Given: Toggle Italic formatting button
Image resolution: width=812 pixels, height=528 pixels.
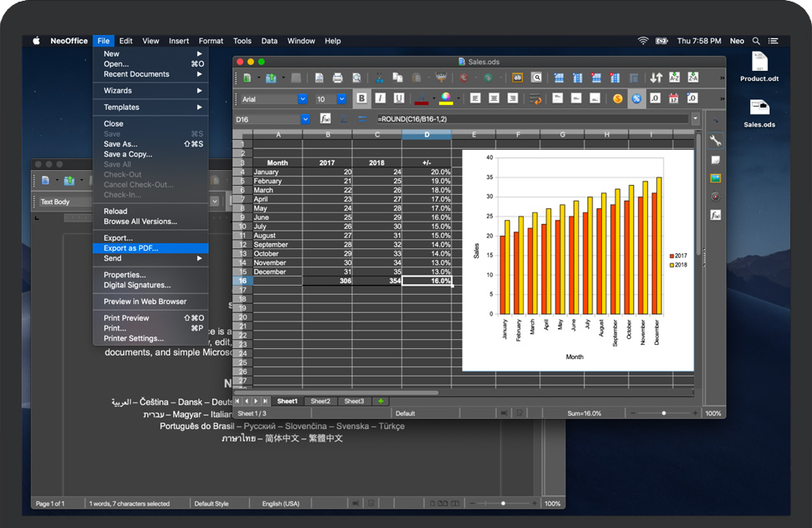Looking at the screenshot, I should tap(380, 98).
